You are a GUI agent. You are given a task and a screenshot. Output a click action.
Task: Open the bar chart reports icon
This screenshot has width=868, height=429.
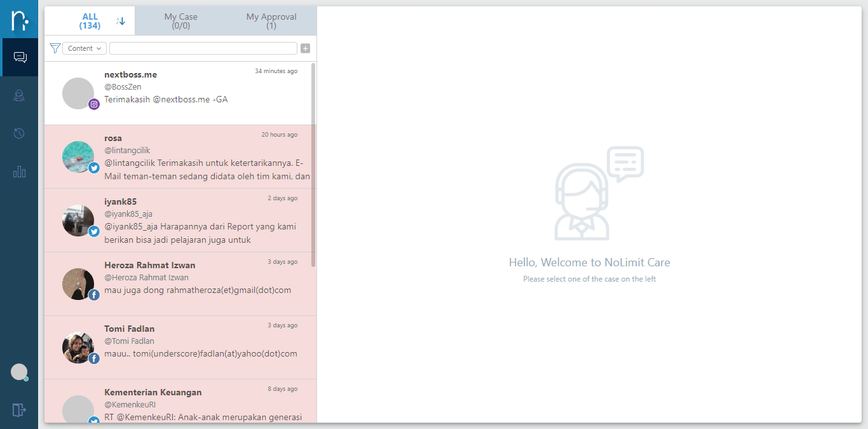(19, 172)
